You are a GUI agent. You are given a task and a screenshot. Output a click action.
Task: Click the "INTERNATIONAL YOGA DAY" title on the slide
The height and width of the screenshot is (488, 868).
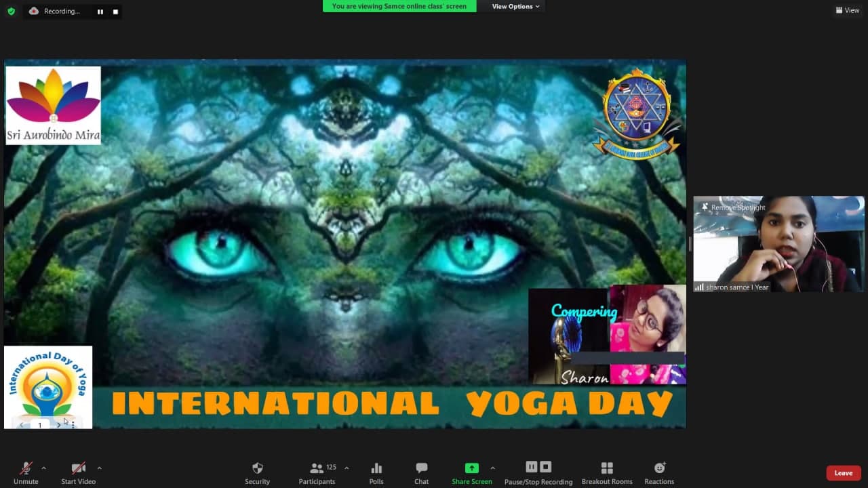392,404
